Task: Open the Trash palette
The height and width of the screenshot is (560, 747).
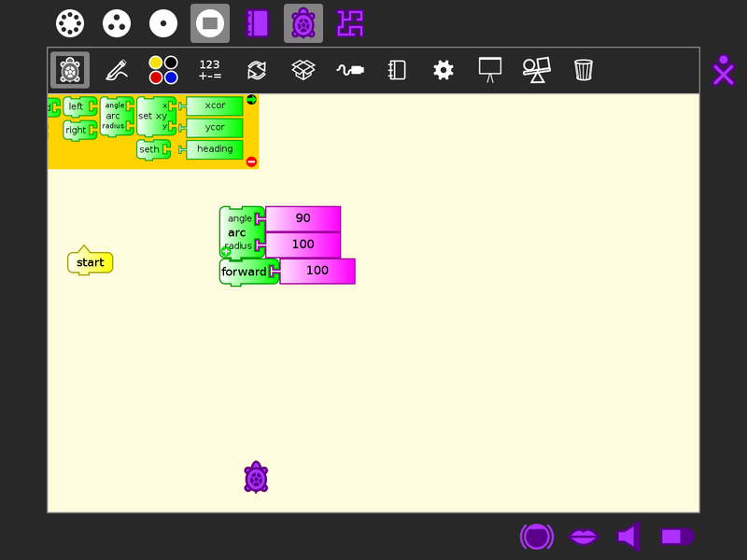Action: pyautogui.click(x=584, y=70)
